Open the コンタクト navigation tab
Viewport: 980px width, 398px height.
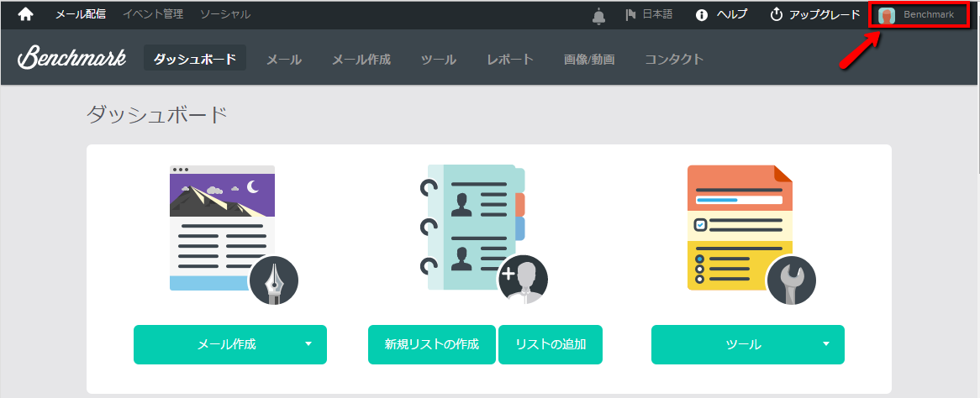pyautogui.click(x=674, y=60)
